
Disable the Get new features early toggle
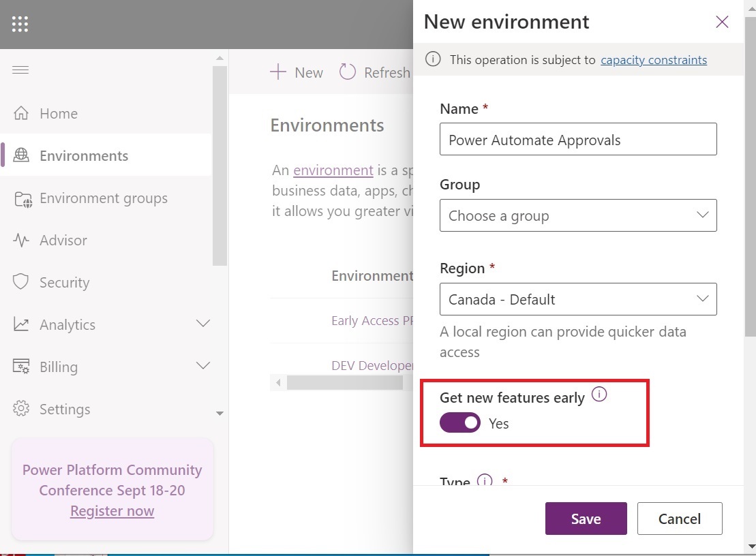pos(459,422)
